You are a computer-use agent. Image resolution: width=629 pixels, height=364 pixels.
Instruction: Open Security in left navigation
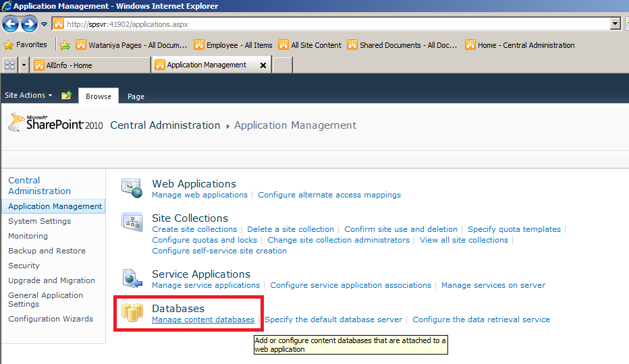[24, 266]
